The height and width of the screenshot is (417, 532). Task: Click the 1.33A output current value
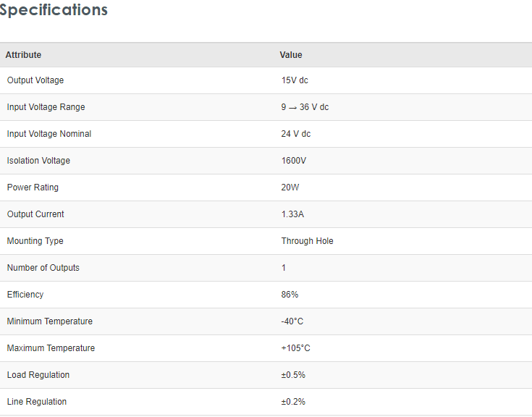click(x=294, y=214)
